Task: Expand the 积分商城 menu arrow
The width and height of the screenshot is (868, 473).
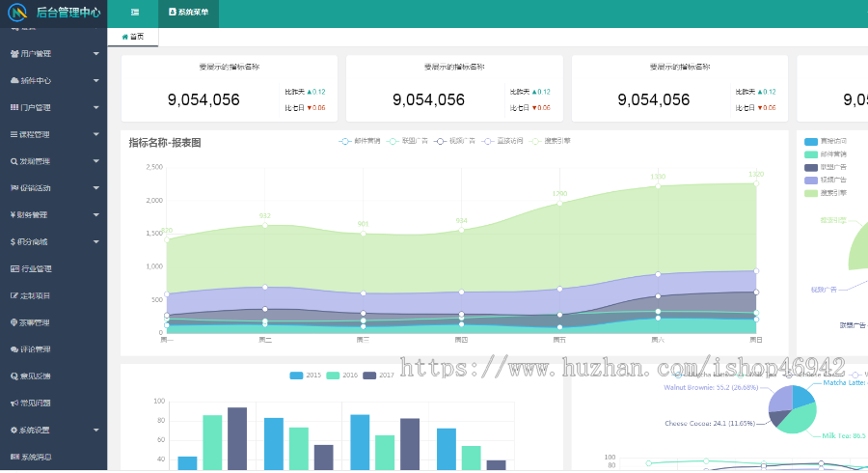Action: 95,241
